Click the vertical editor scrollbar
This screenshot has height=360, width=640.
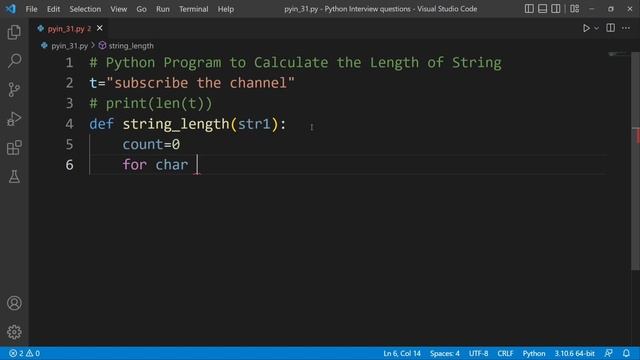point(635,161)
